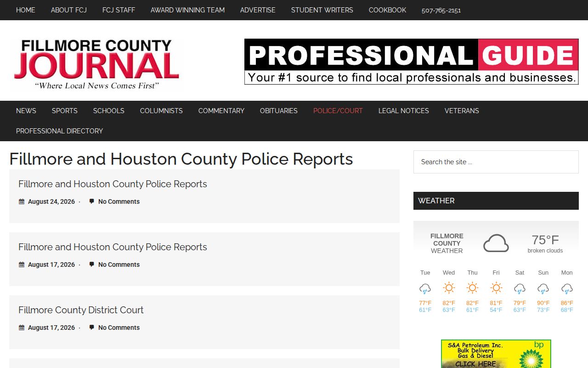Screen dimensions: 588x368
Task: Go to the Sports section
Action: point(65,111)
